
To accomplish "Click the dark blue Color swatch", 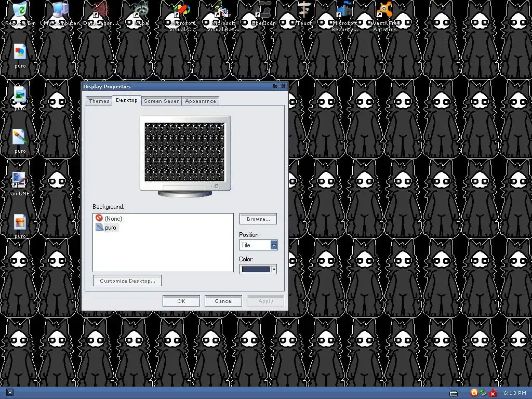I will click(256, 270).
